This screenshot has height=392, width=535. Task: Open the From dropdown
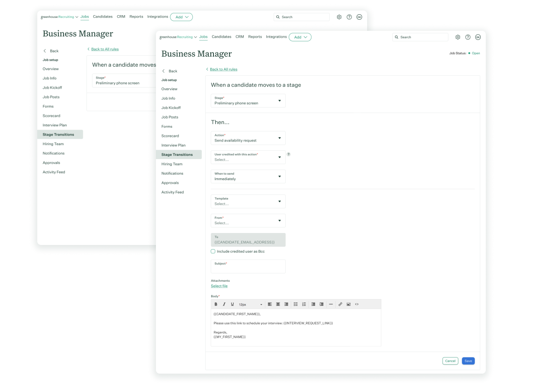pyautogui.click(x=248, y=221)
